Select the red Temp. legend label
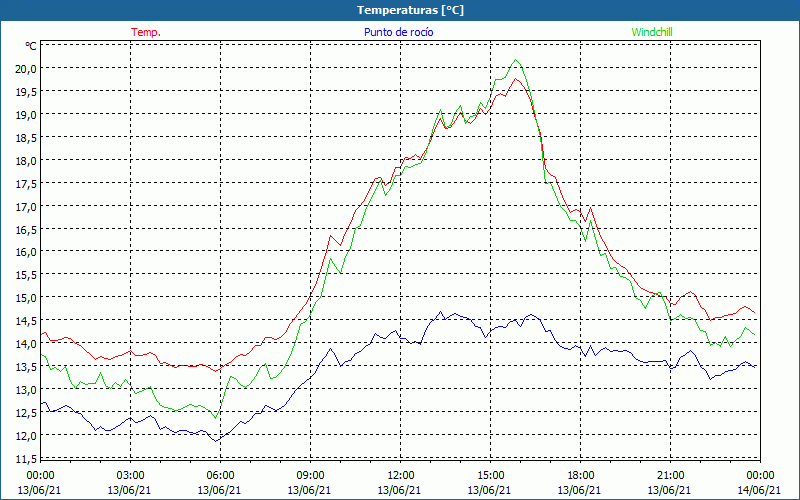 (x=146, y=32)
